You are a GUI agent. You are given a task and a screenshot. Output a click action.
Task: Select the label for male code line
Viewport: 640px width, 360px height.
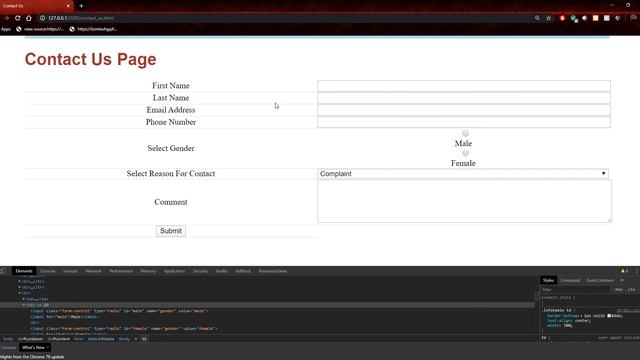tap(64, 317)
